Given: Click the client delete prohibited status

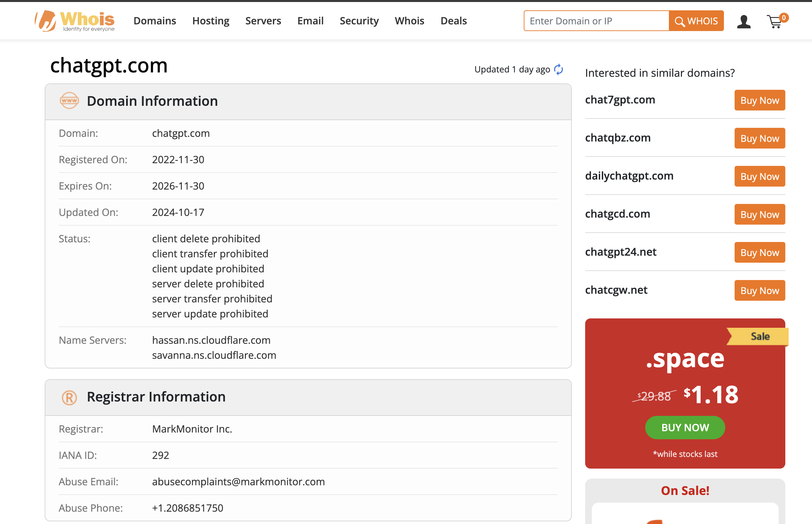Looking at the screenshot, I should pyautogui.click(x=206, y=239).
